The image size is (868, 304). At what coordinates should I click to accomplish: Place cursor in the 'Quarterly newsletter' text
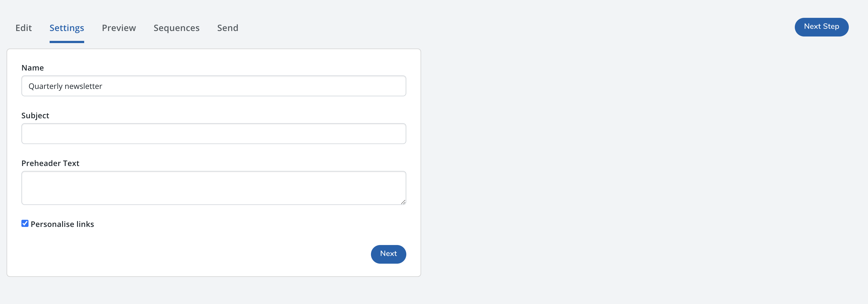click(65, 86)
